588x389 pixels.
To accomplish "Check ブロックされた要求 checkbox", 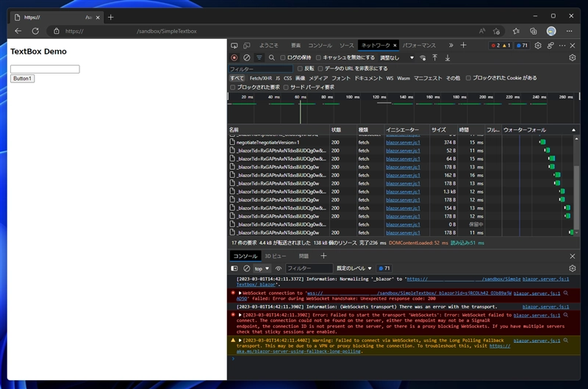I will (232, 88).
